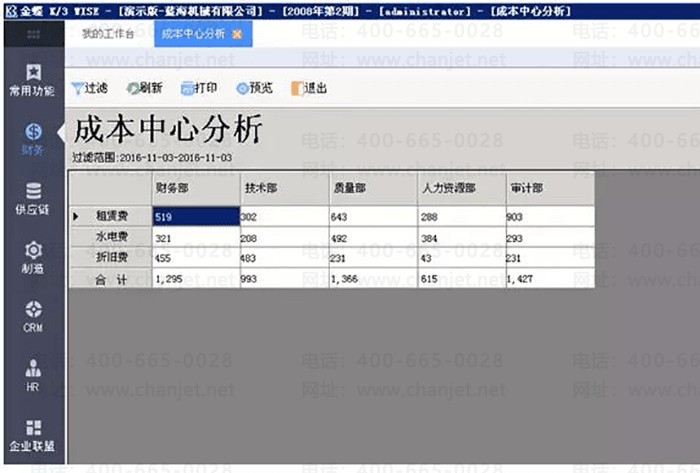
Task: Click the 审计部 column header
Action: point(549,187)
